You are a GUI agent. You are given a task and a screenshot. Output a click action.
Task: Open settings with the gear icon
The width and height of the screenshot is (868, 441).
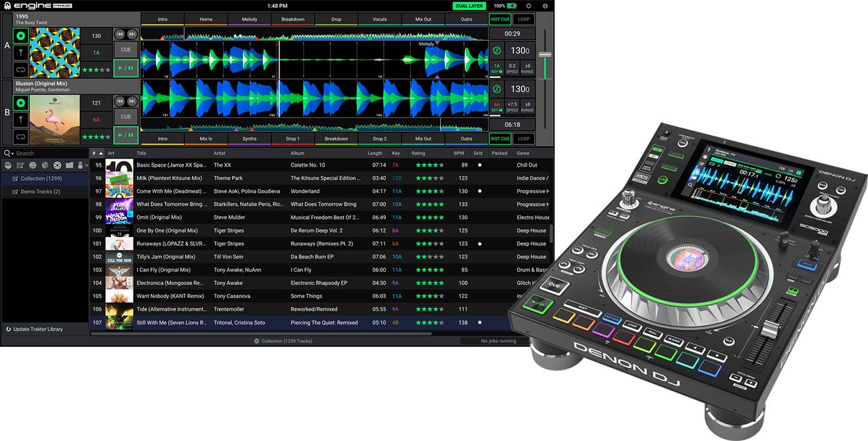pos(529,5)
